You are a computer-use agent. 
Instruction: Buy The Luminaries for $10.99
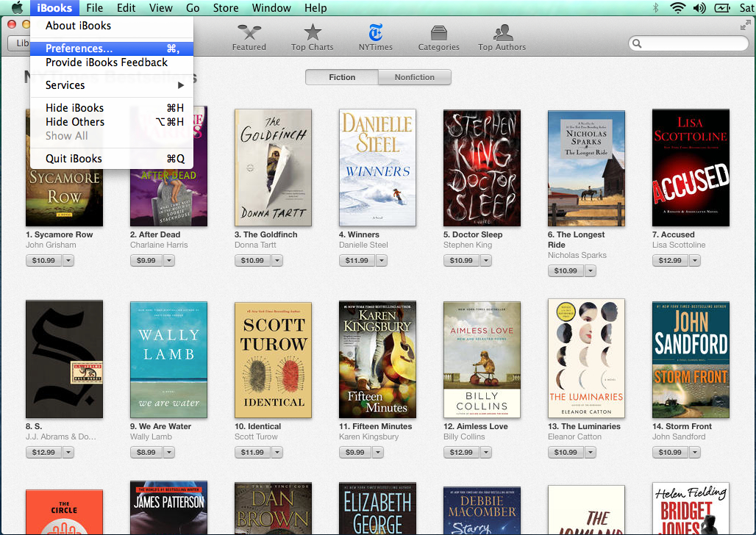click(x=566, y=453)
